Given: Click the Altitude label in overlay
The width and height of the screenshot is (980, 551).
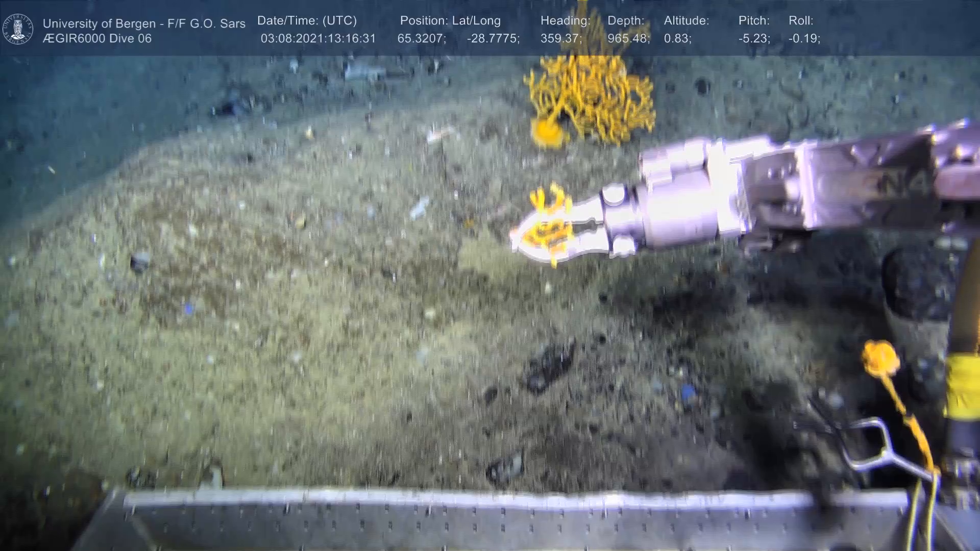Looking at the screenshot, I should coord(687,21).
